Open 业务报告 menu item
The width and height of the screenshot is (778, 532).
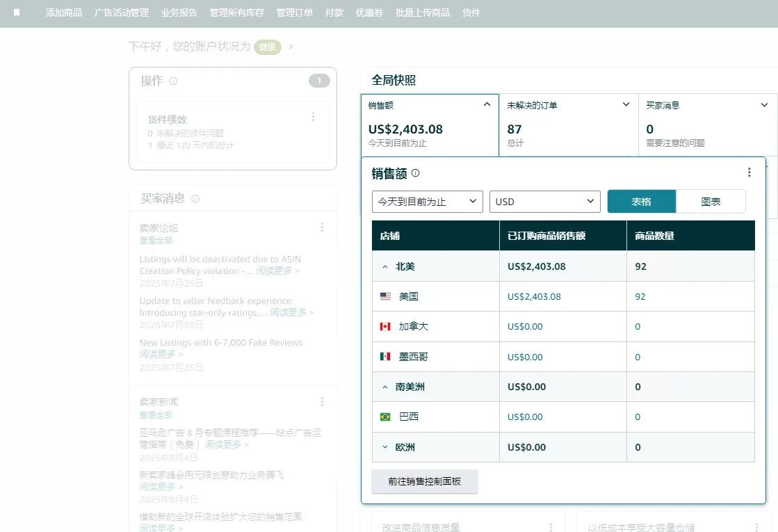(x=179, y=13)
